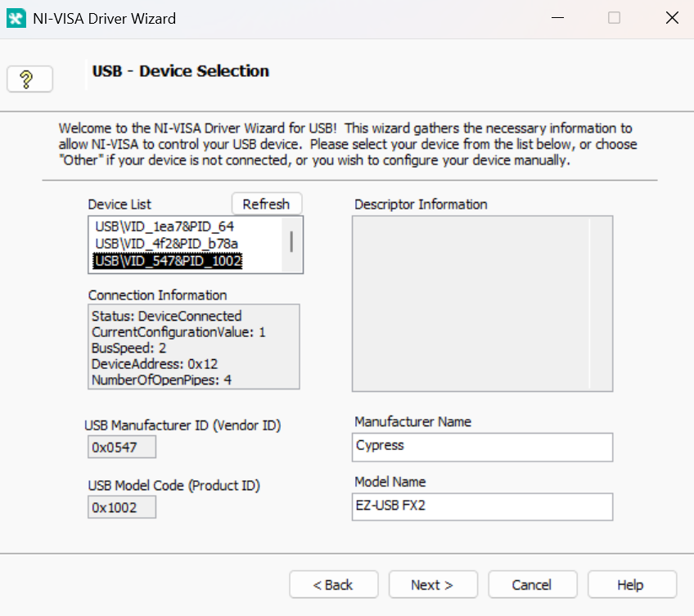This screenshot has width=694, height=616.
Task: Select device USB\VID_547&PID_1002
Action: point(169,261)
